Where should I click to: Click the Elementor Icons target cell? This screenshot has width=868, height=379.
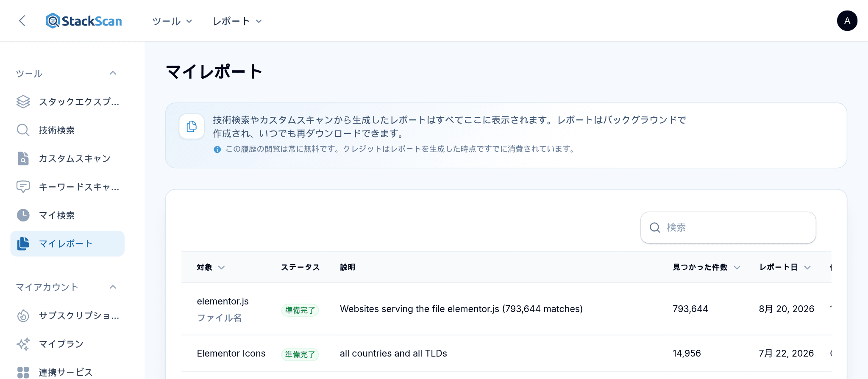pos(231,353)
